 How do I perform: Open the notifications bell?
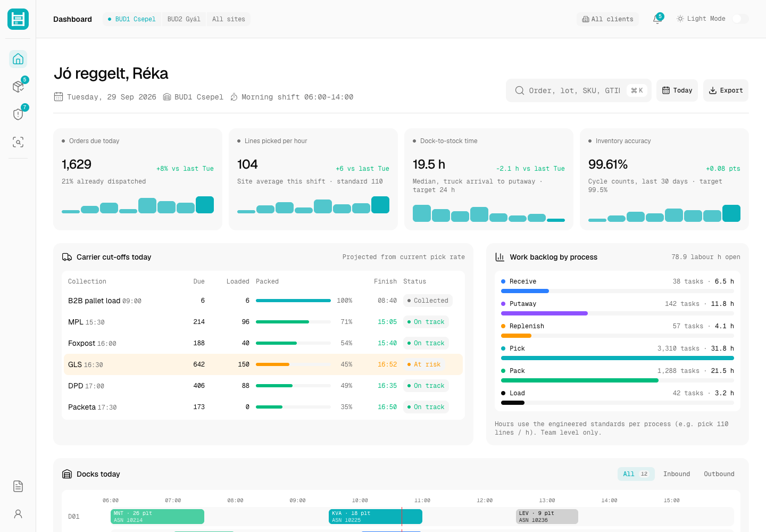(657, 19)
